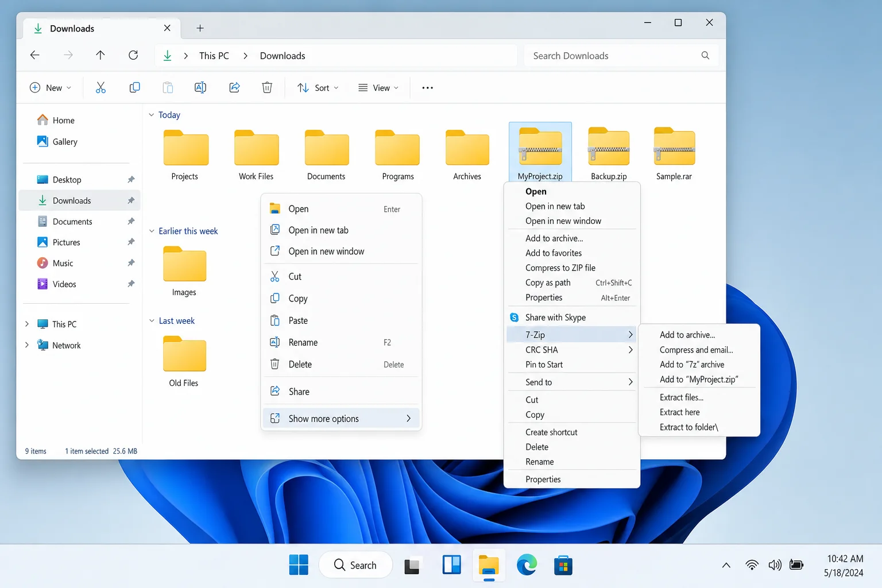
Task: Select the Work Files folder
Action: (256, 155)
